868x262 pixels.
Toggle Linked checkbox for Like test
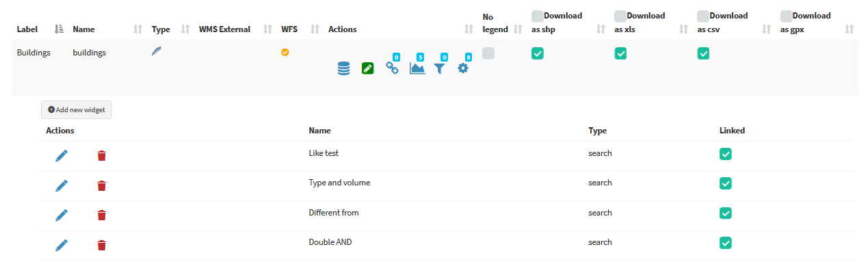point(726,154)
